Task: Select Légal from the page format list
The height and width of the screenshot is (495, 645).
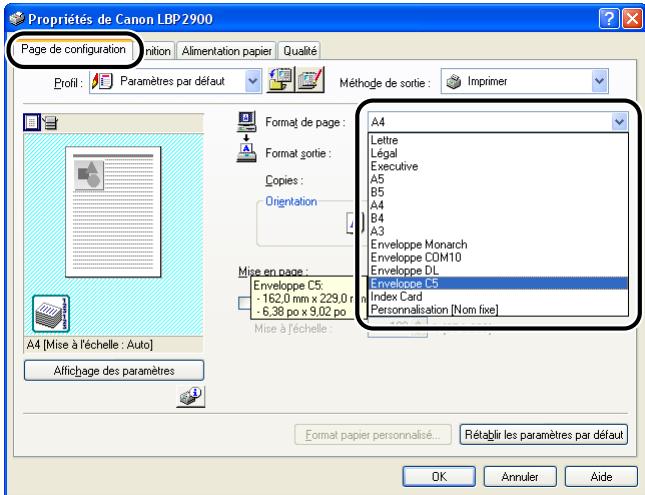Action: 498,153
